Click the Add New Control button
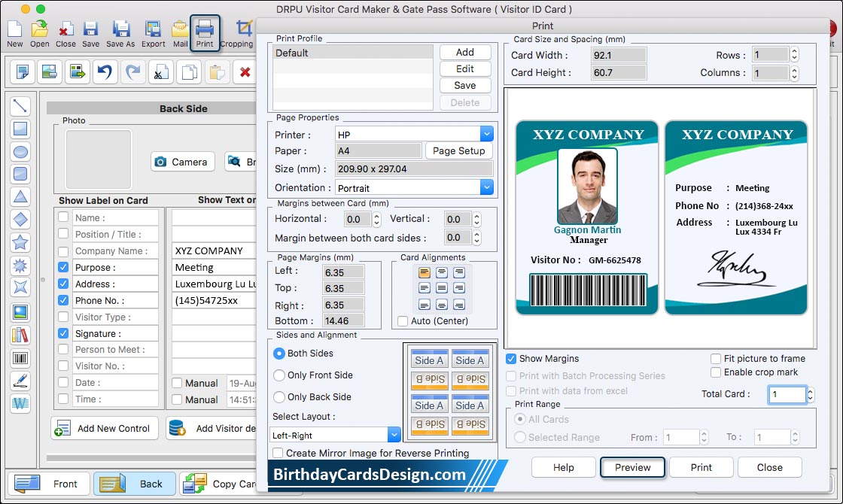The image size is (843, 504). tap(105, 428)
